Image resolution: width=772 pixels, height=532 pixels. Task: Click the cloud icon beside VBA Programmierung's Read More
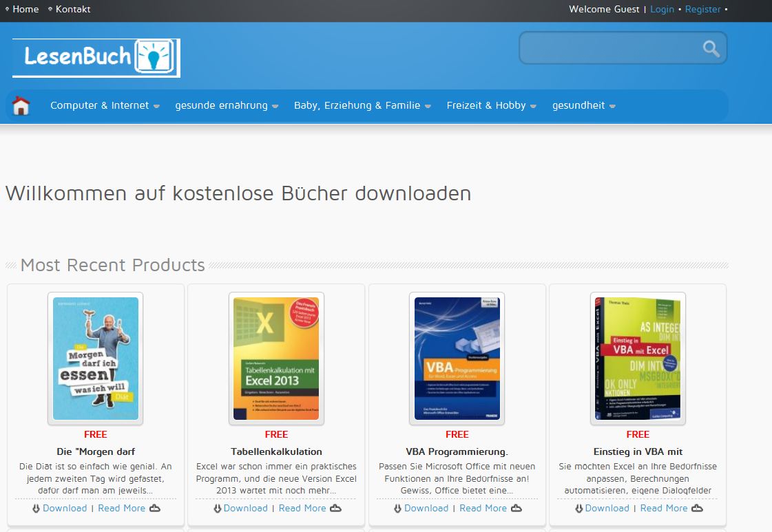[516, 508]
